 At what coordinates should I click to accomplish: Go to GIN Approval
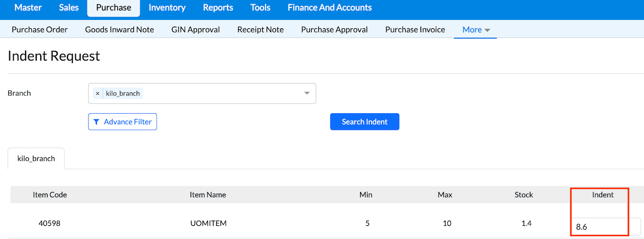[x=195, y=29]
